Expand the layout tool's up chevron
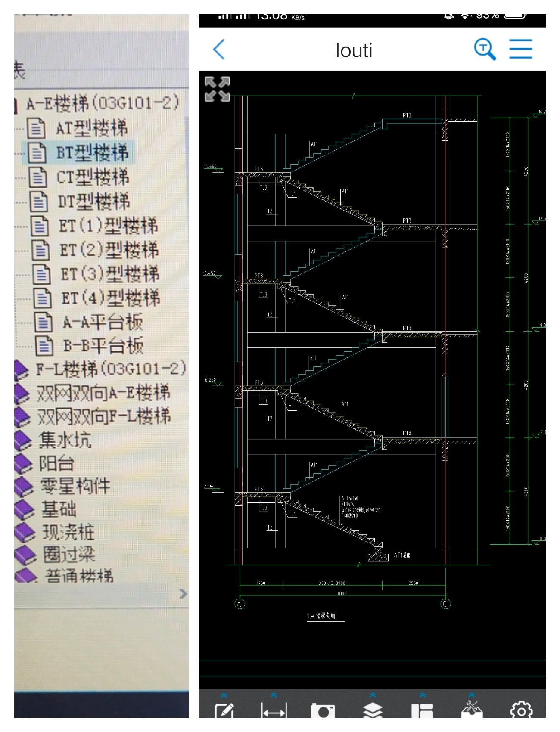 coord(423,695)
